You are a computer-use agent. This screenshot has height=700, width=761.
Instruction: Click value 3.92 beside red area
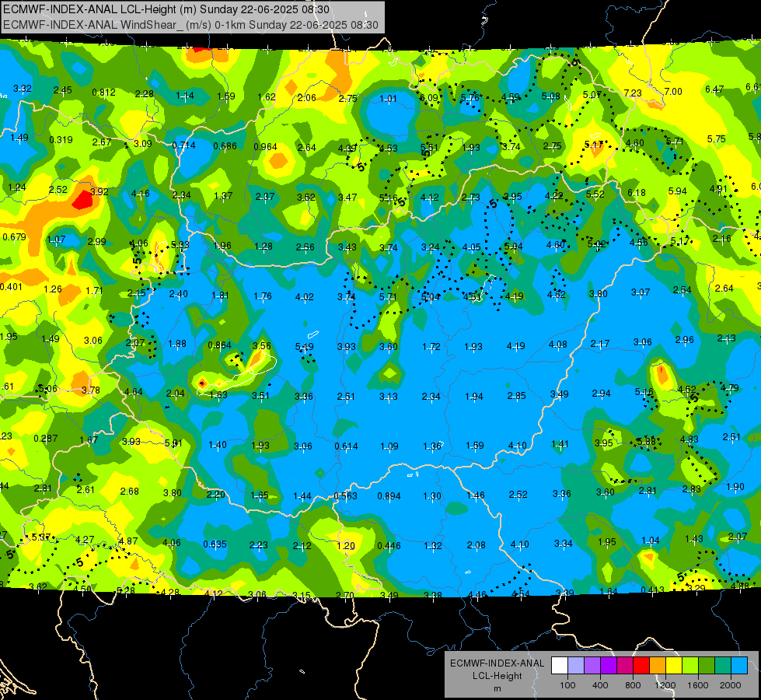coord(99,192)
